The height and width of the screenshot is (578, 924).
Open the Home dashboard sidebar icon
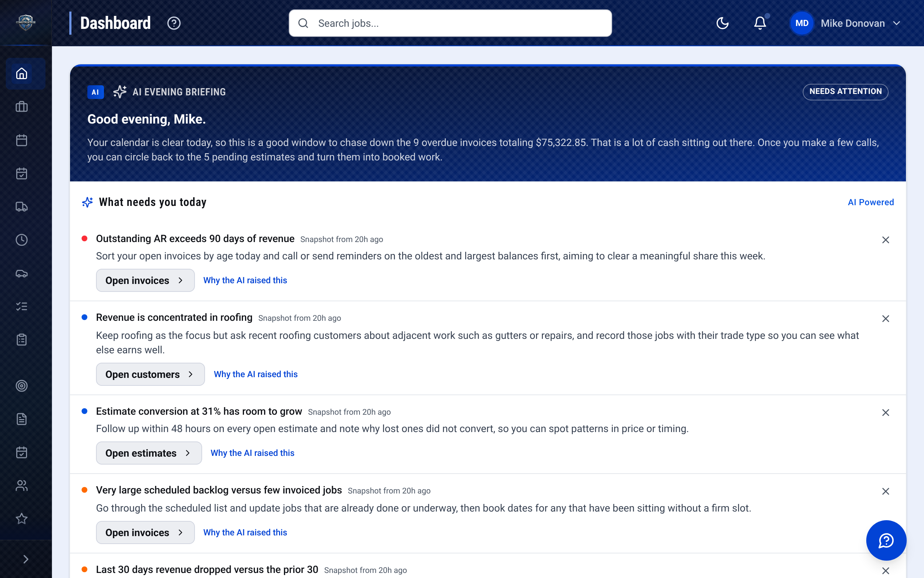click(x=22, y=73)
